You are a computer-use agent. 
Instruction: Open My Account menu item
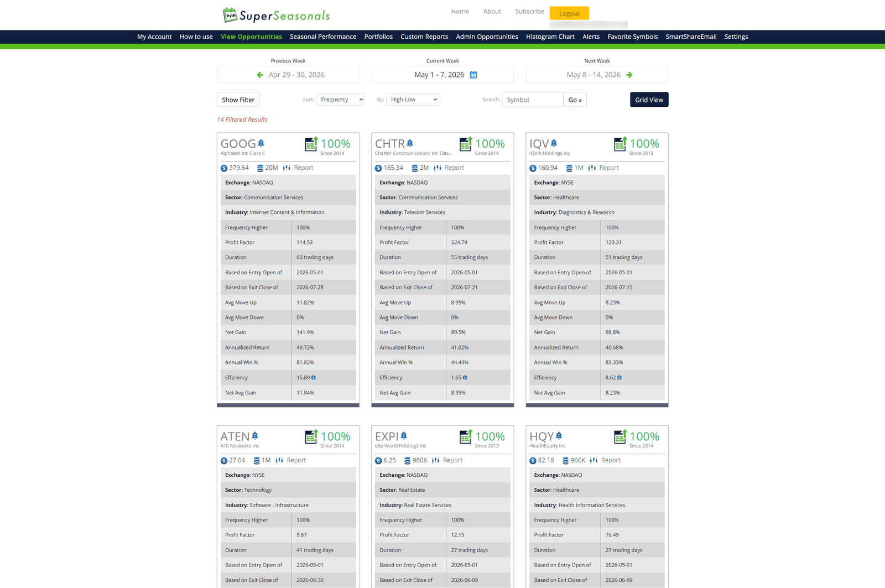tap(154, 37)
